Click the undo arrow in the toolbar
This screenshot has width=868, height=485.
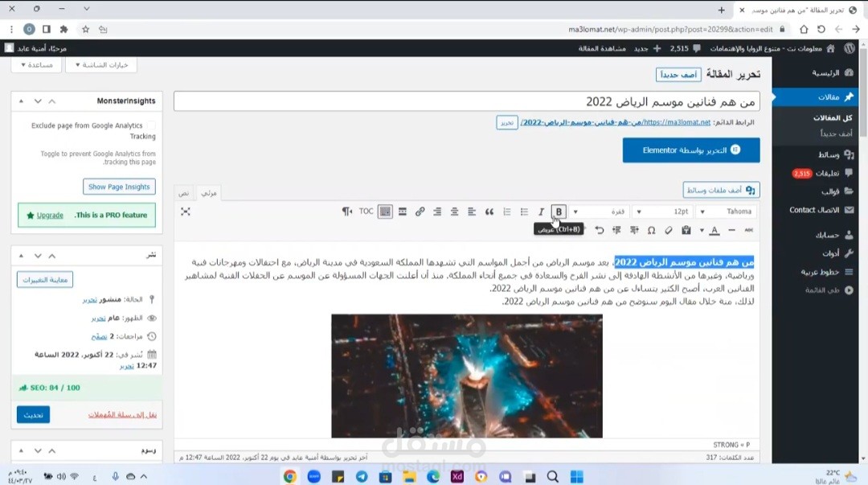pos(600,230)
